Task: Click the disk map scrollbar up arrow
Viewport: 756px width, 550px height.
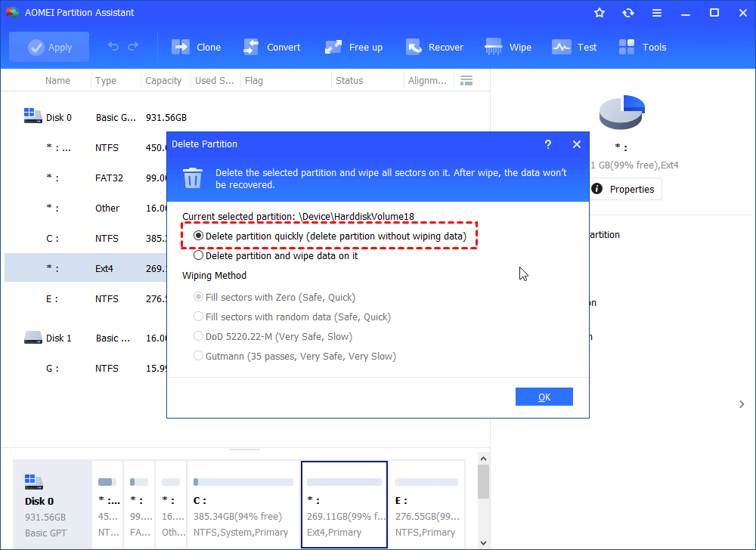Action: click(x=484, y=459)
